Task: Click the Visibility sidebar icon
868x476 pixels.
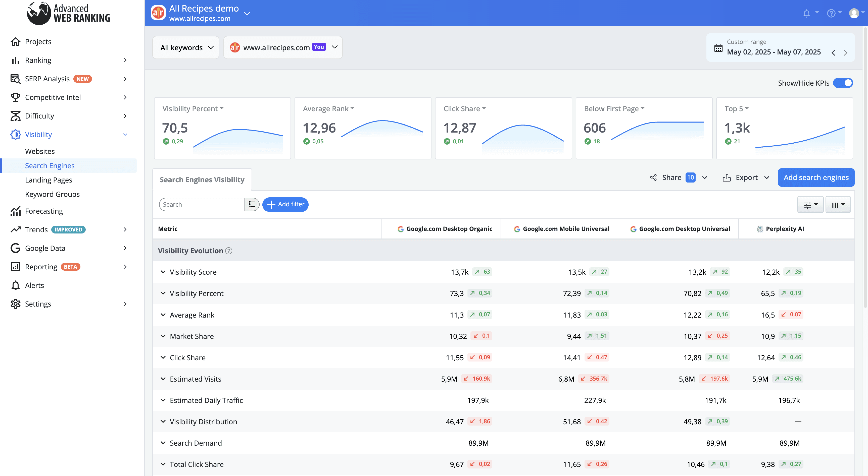Action: point(15,134)
